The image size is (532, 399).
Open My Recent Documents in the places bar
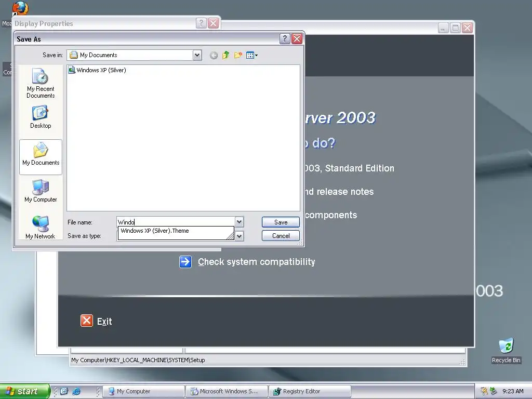coord(41,84)
